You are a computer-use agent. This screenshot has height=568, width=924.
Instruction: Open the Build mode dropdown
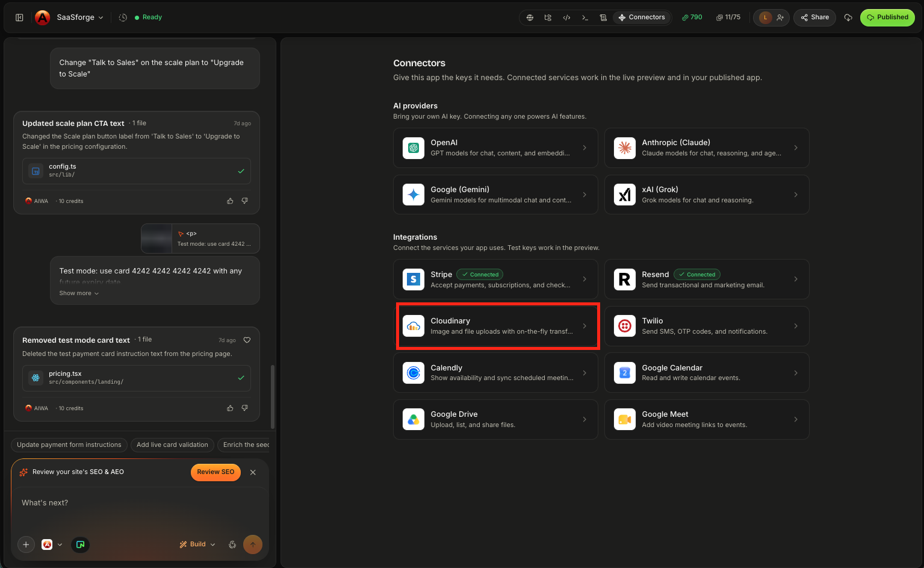197,545
